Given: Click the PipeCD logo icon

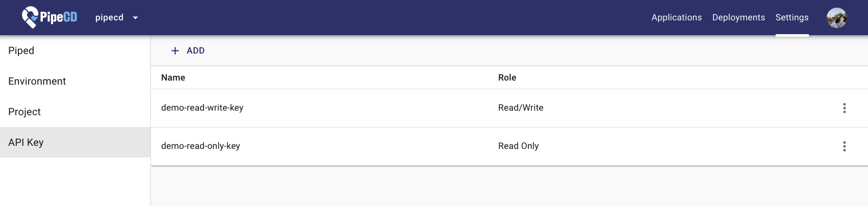Looking at the screenshot, I should (31, 17).
